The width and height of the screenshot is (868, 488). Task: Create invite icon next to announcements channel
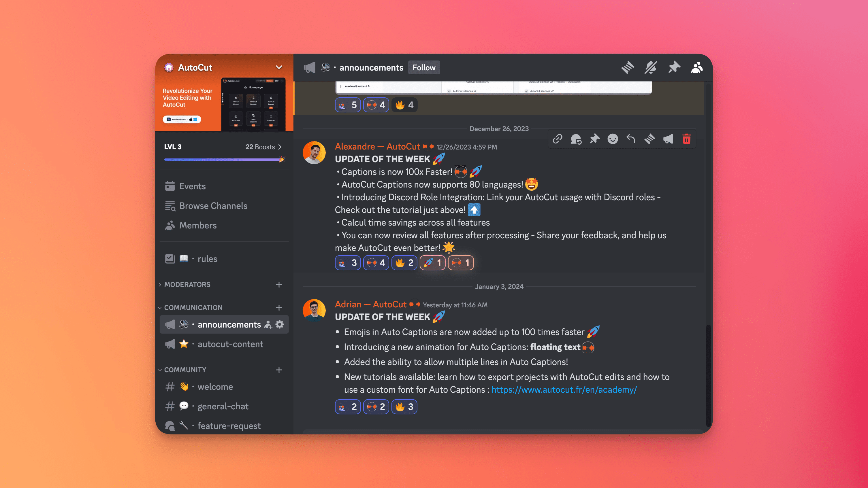268,324
